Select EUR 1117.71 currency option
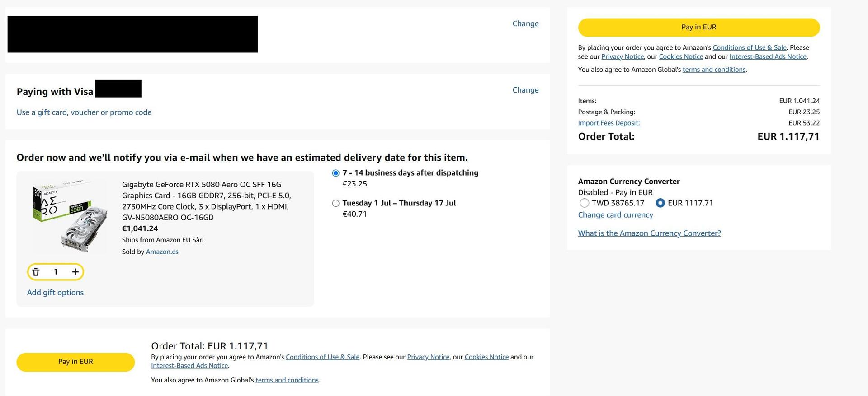Screen dimensions: 868x396 point(660,203)
